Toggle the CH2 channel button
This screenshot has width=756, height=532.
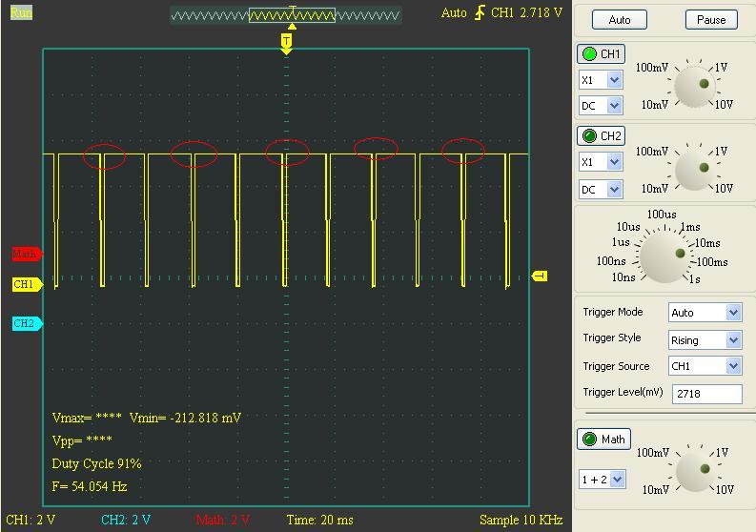pos(602,136)
